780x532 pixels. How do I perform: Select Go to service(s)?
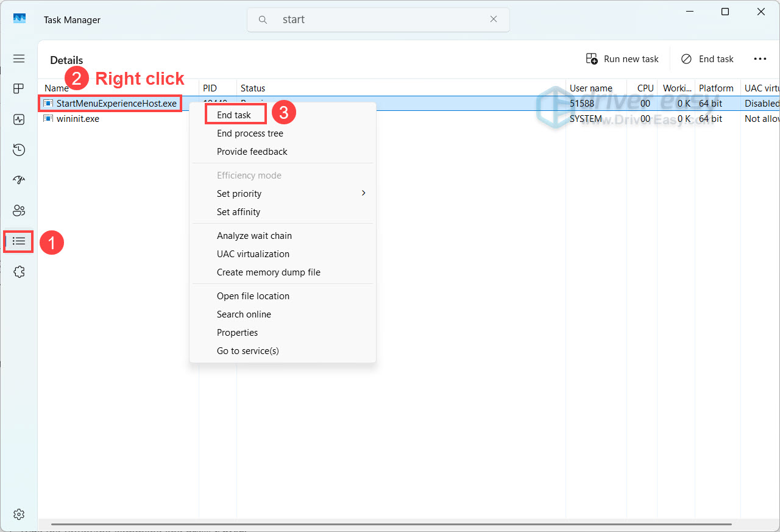pyautogui.click(x=247, y=351)
